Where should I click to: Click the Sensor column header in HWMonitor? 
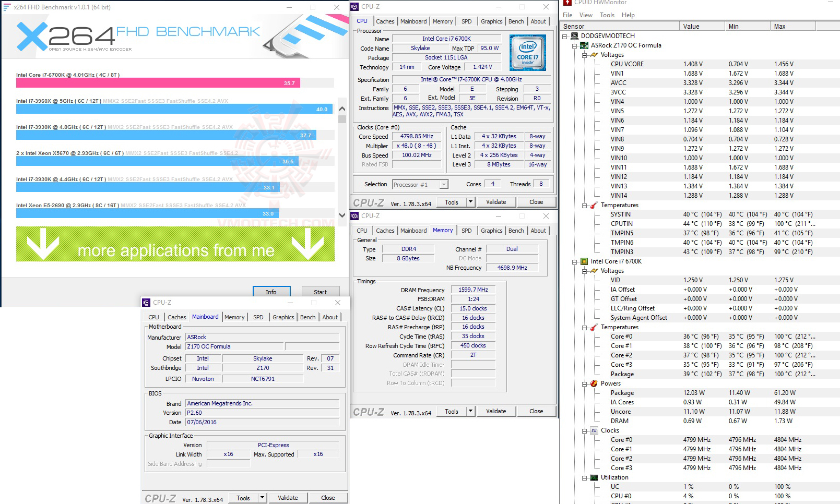coord(620,27)
